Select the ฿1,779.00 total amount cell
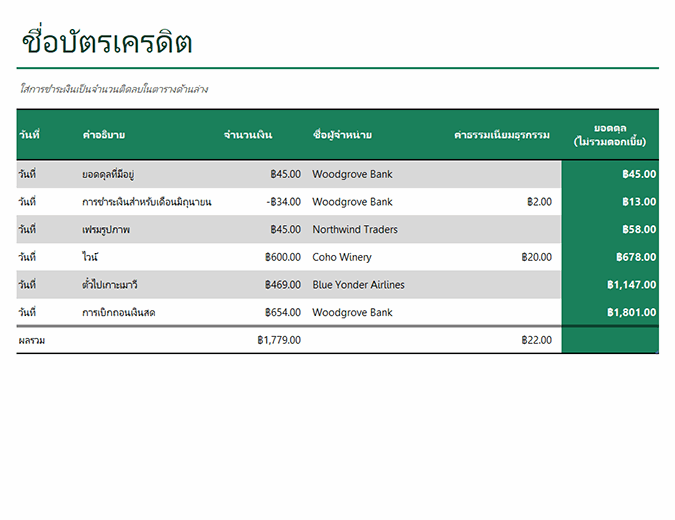 (278, 340)
